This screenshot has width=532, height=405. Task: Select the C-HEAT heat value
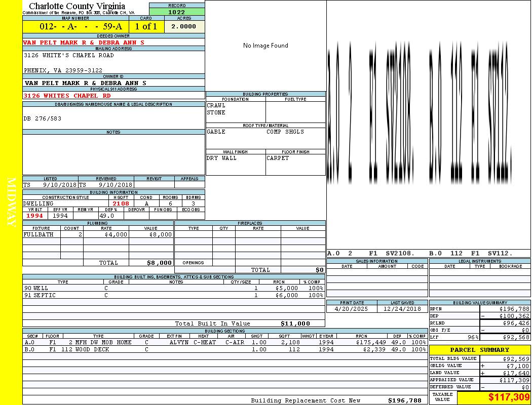point(205,343)
